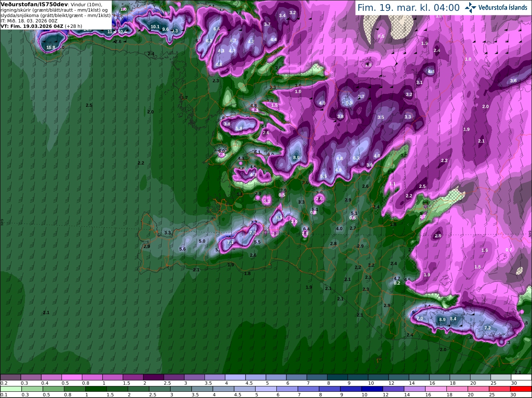Click the Veðurstofa Íslands name text
532x398 pixels.
pyautogui.click(x=502, y=7)
